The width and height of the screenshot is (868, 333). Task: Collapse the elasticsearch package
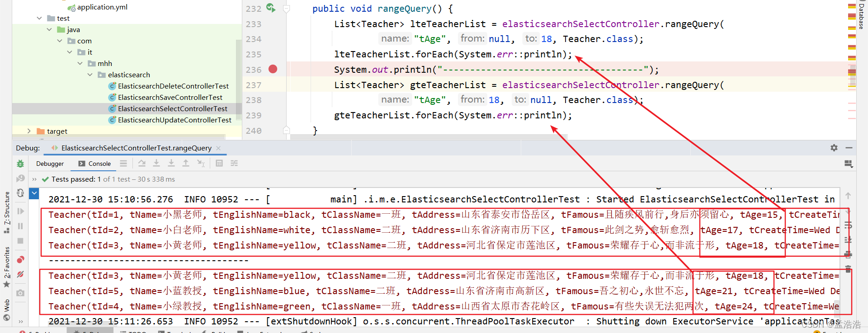[x=90, y=75]
